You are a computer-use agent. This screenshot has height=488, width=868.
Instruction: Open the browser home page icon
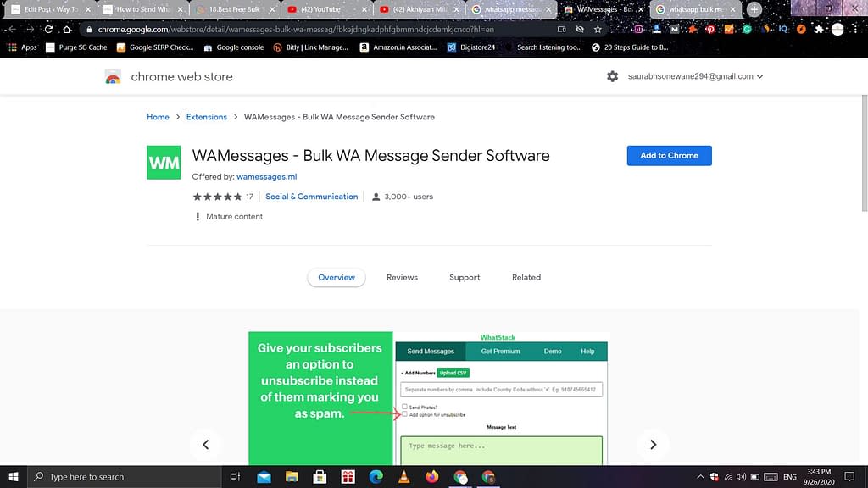coord(67,30)
